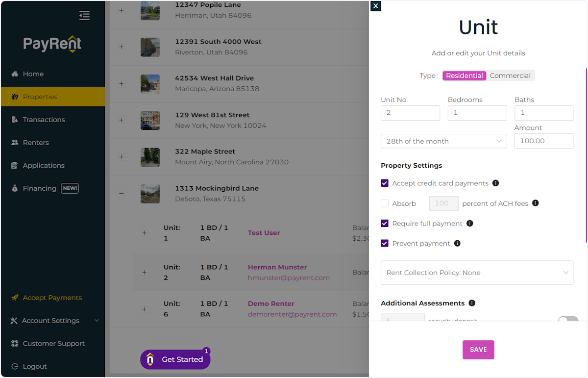Expand Unit 6 Demo Renter row
Screen dimensions: 588x378
(x=144, y=309)
